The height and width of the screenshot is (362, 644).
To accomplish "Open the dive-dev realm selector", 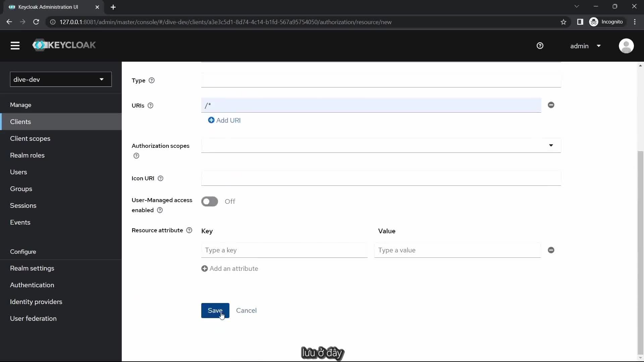I will point(61,79).
